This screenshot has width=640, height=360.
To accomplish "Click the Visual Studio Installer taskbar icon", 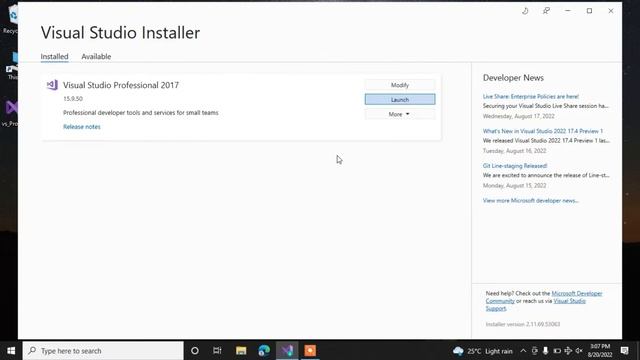I will coord(287,351).
